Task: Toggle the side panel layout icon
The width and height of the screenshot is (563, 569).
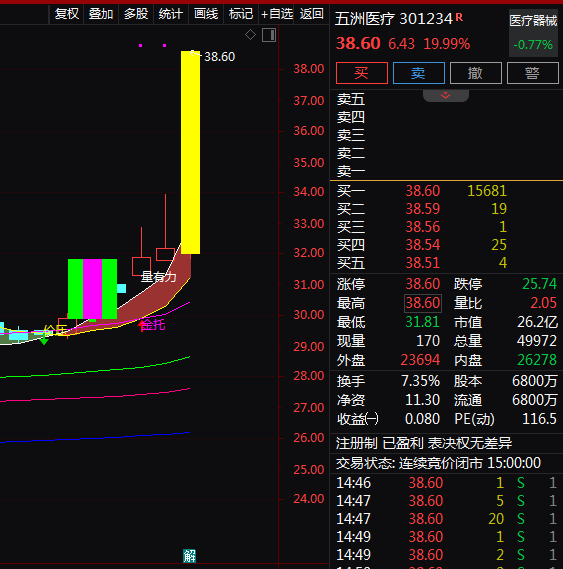Action: [x=269, y=35]
